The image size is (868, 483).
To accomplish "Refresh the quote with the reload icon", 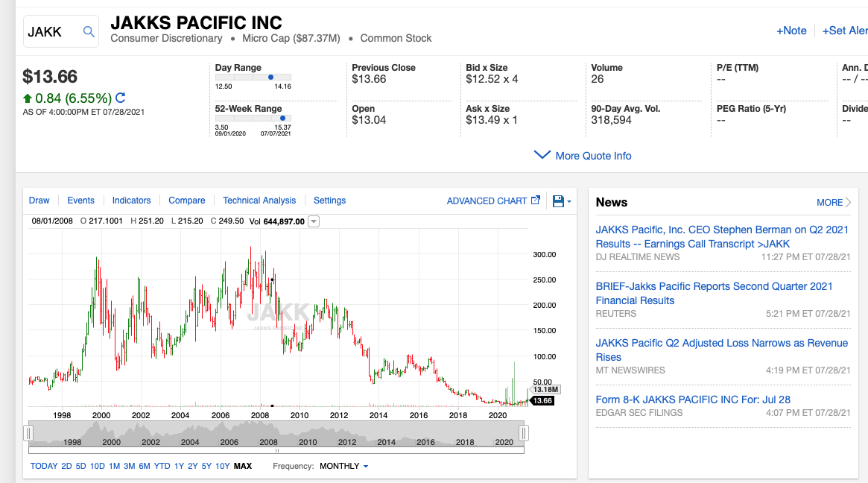I will (119, 98).
